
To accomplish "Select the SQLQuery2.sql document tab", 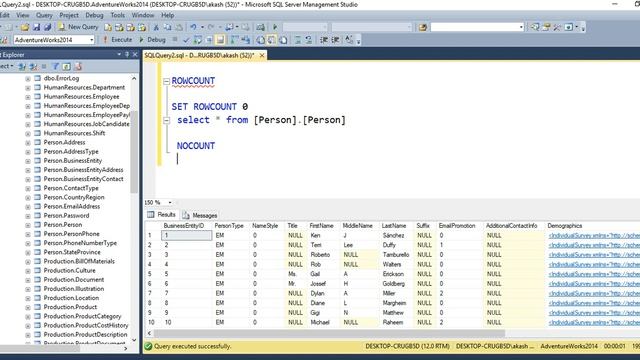I will [199, 55].
